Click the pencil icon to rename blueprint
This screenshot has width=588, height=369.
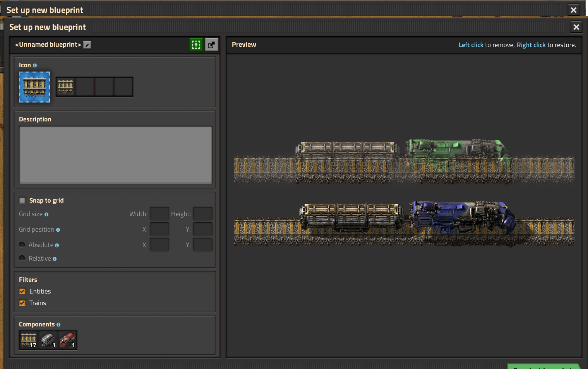coord(87,45)
